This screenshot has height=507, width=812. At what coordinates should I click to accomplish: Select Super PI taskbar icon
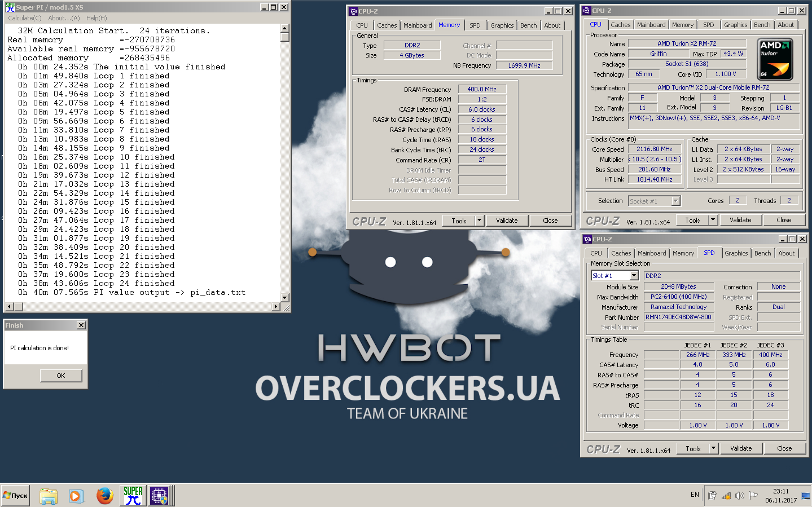pos(133,496)
